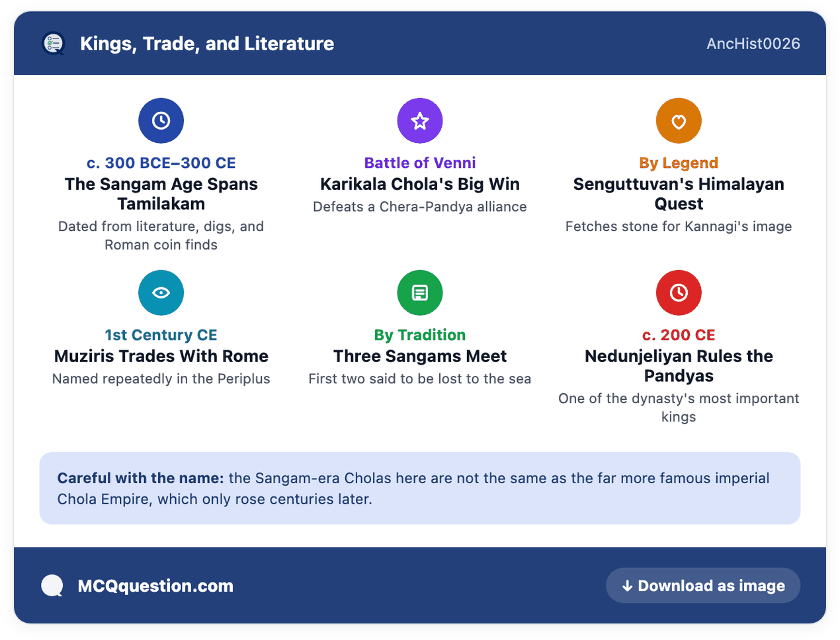This screenshot has width=840, height=640.
Task: Click the green document icon above By Tradition
Action: click(420, 293)
